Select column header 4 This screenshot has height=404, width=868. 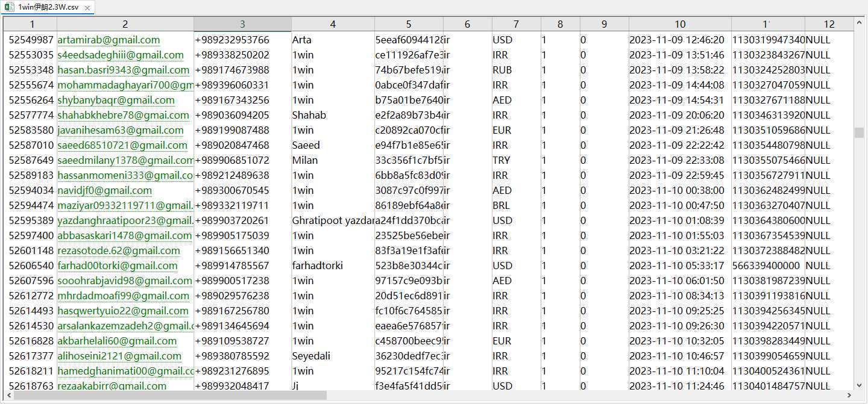pyautogui.click(x=333, y=24)
